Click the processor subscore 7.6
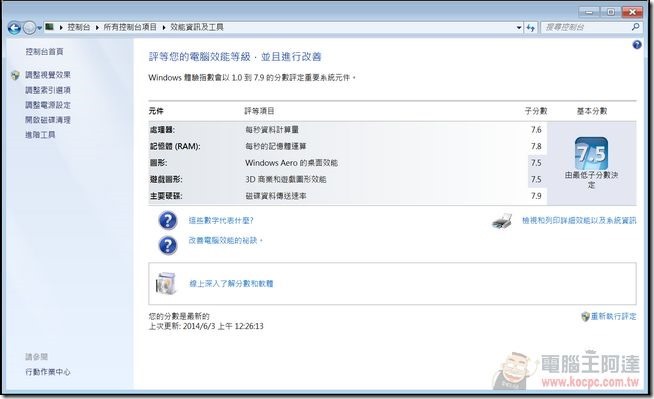This screenshot has width=654, height=399. point(536,130)
